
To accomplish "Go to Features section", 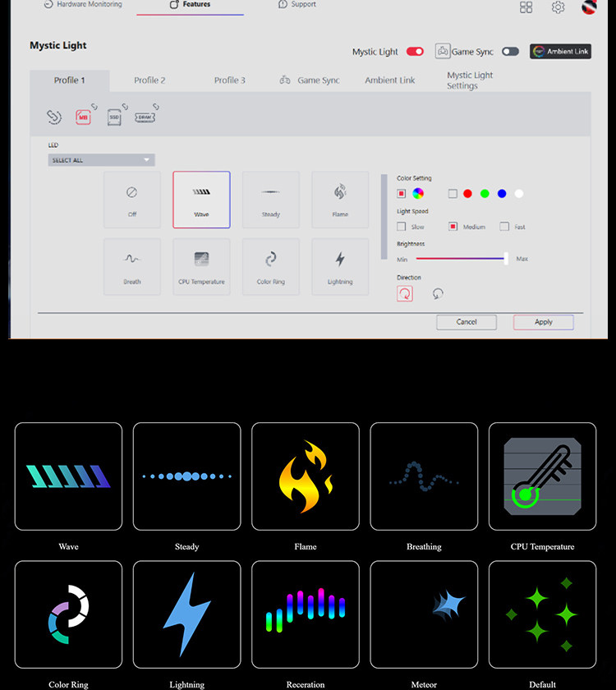I will coord(190,4).
